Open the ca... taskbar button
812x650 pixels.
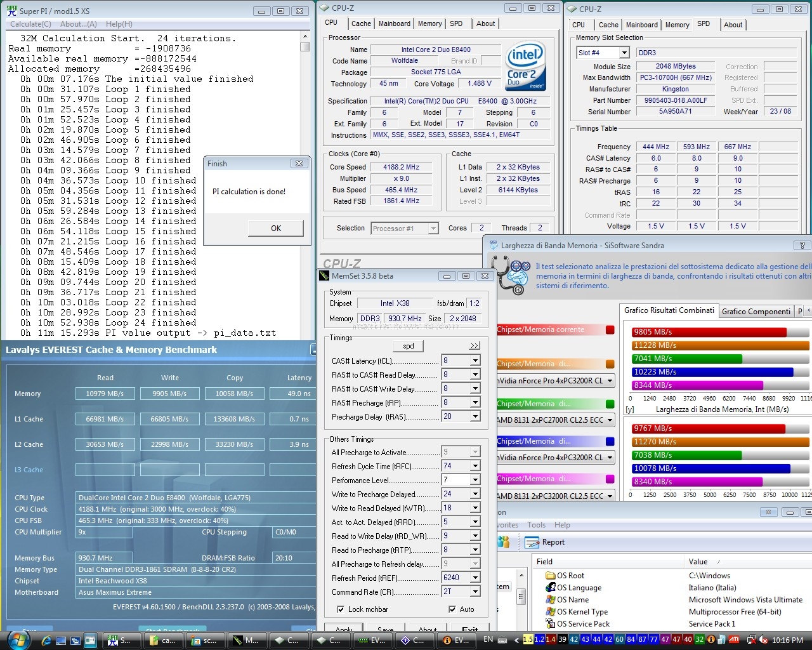pos(162,640)
